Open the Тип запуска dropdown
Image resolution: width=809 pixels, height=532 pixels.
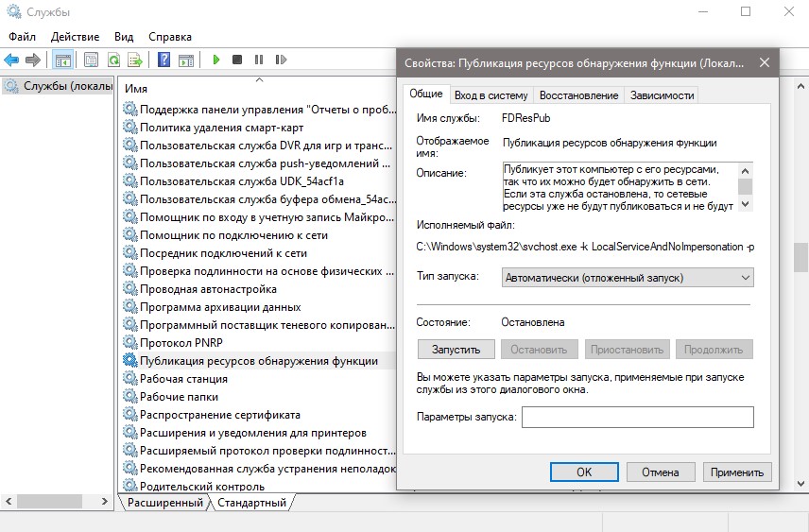[628, 278]
